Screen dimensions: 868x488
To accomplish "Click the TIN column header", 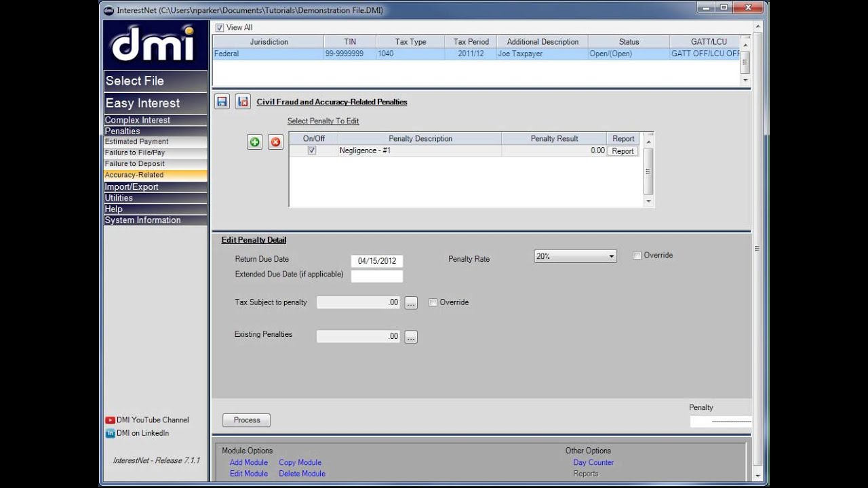I will pos(350,42).
